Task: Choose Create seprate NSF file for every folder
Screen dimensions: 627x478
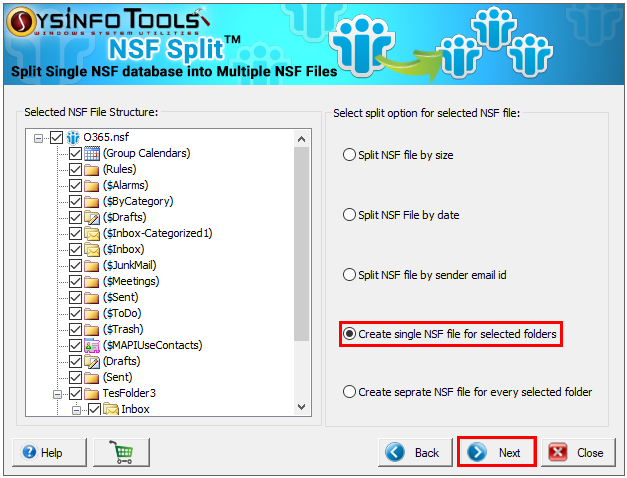Action: tap(467, 392)
